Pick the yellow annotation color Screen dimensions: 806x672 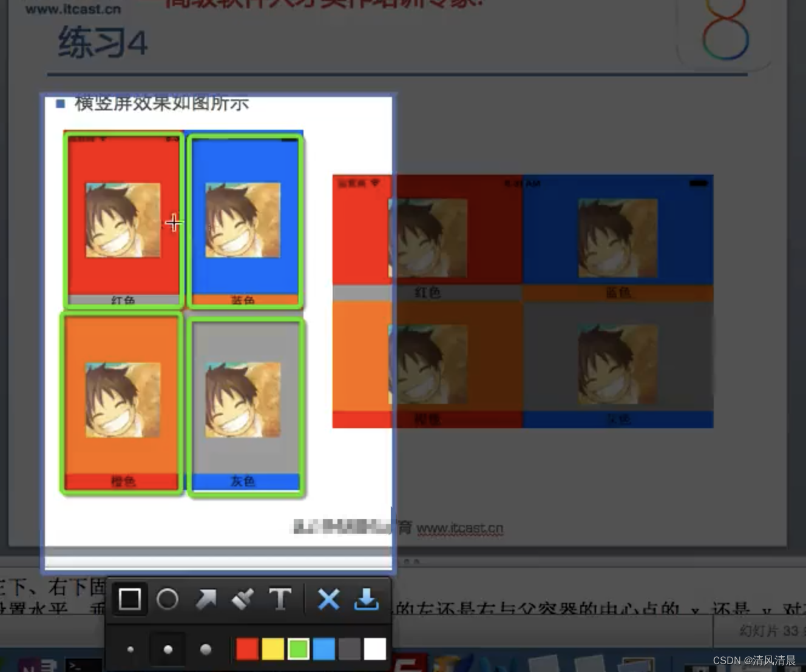tap(273, 648)
